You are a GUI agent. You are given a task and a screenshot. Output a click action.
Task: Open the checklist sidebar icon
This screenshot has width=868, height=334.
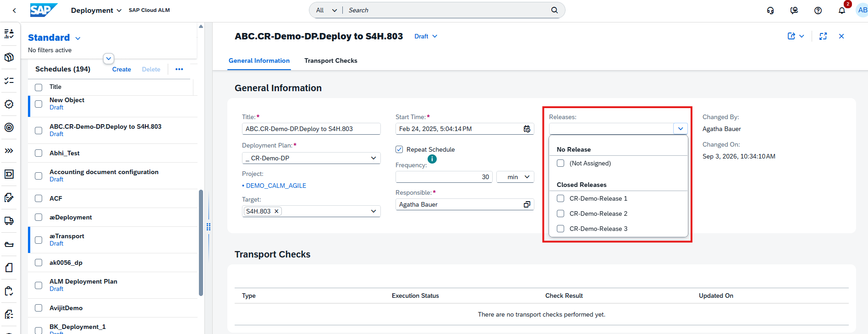[9, 81]
